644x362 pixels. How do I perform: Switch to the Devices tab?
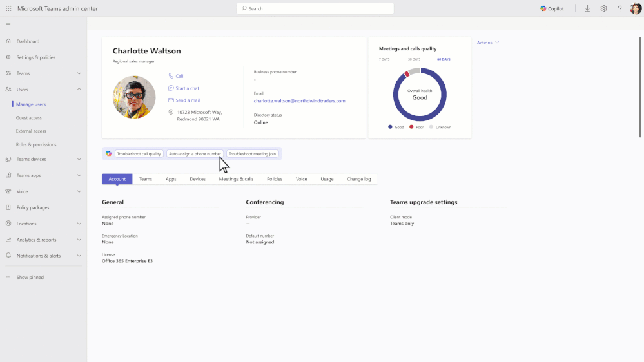[197, 179]
